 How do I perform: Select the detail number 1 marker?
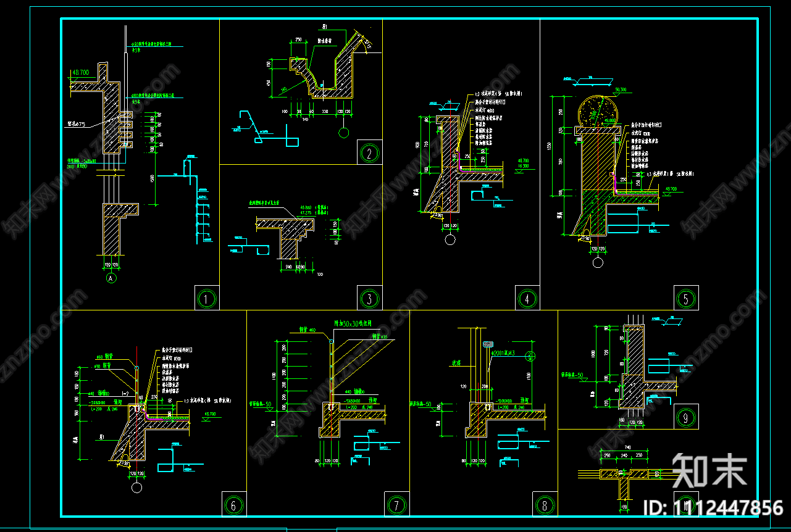tap(207, 299)
